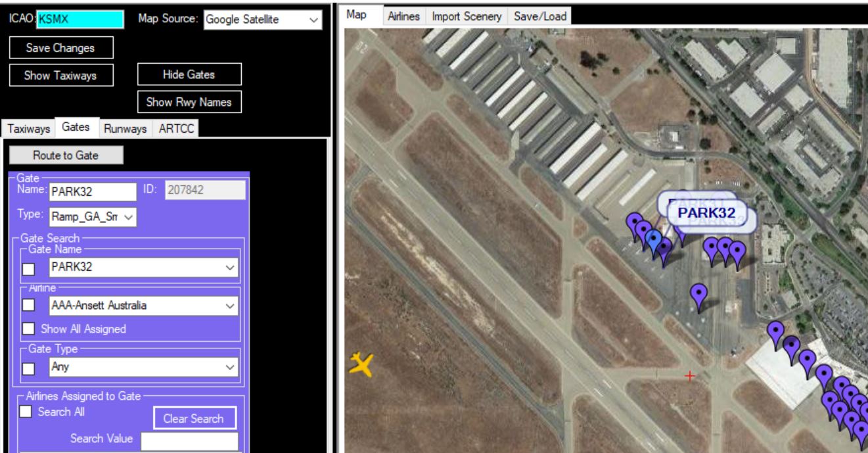Click the Save Changes button
This screenshot has height=453, width=868.
point(60,47)
